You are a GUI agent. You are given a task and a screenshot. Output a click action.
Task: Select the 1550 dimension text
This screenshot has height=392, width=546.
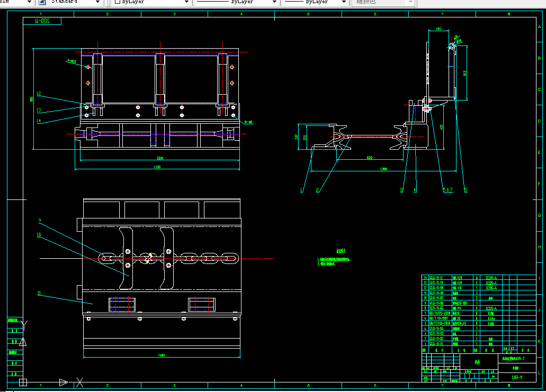point(157,167)
